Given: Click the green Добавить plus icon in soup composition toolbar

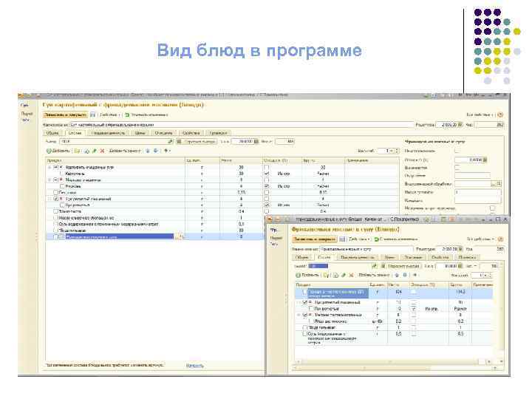Looking at the screenshot, I should [49, 151].
